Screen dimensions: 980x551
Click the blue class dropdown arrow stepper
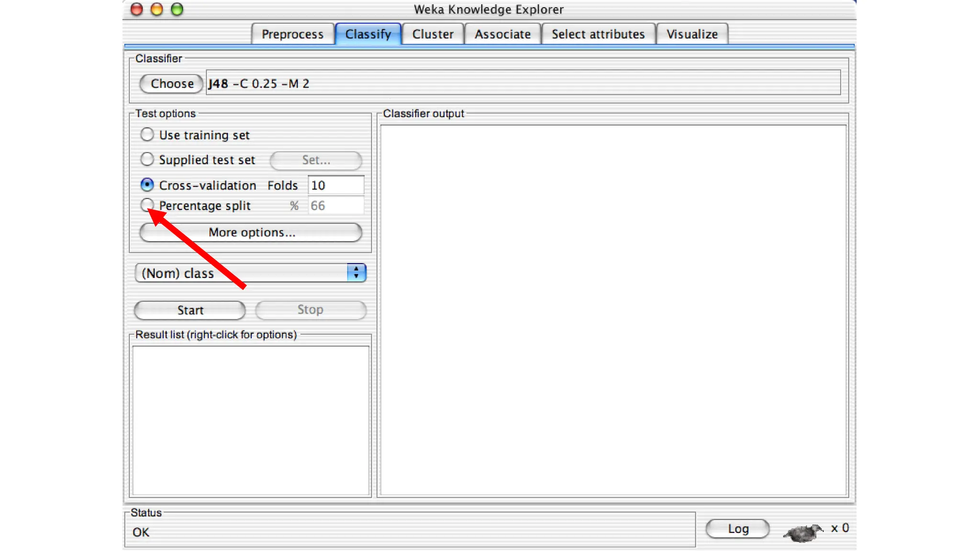pyautogui.click(x=356, y=273)
